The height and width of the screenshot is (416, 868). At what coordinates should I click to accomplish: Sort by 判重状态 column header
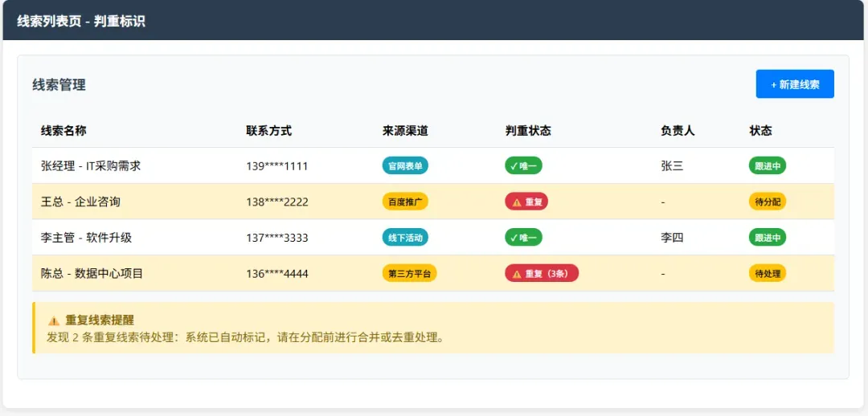coord(528,131)
